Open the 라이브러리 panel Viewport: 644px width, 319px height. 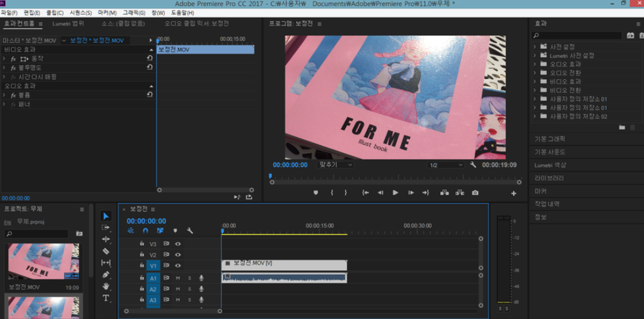[548, 178]
